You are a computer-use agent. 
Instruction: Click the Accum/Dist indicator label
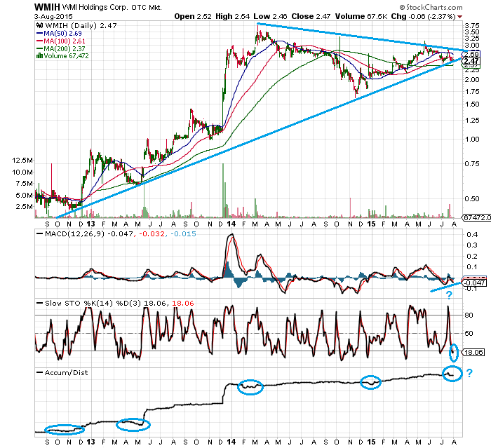(67, 373)
